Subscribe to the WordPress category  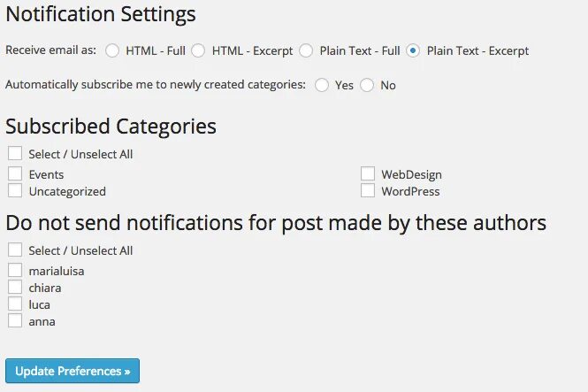[x=368, y=190]
